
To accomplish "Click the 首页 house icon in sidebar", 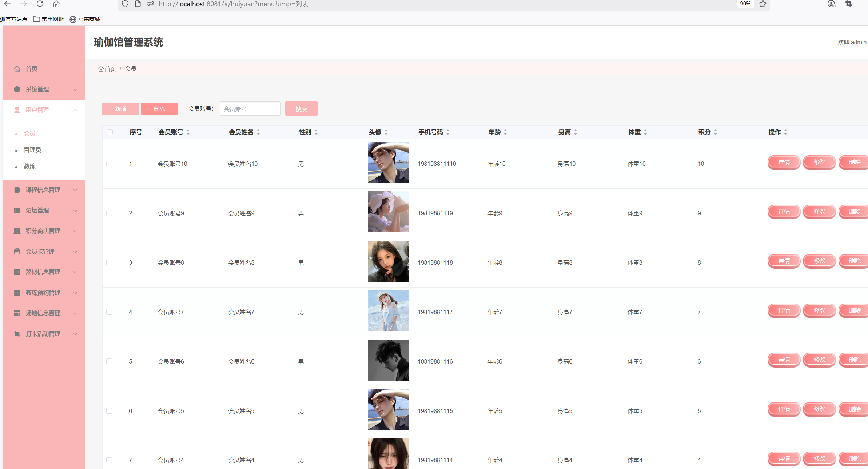I will coord(17,69).
